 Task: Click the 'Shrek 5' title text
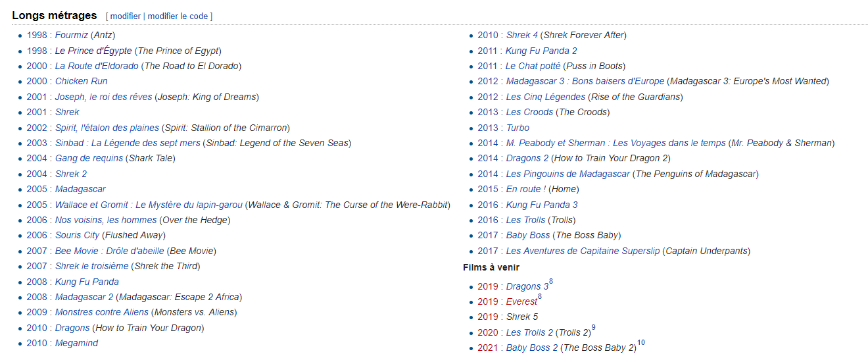pyautogui.click(x=522, y=317)
